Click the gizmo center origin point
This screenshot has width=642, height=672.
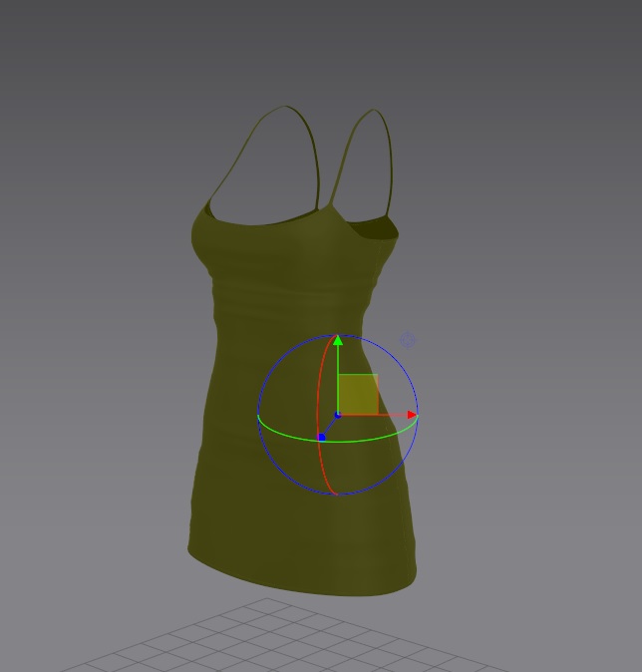click(338, 415)
